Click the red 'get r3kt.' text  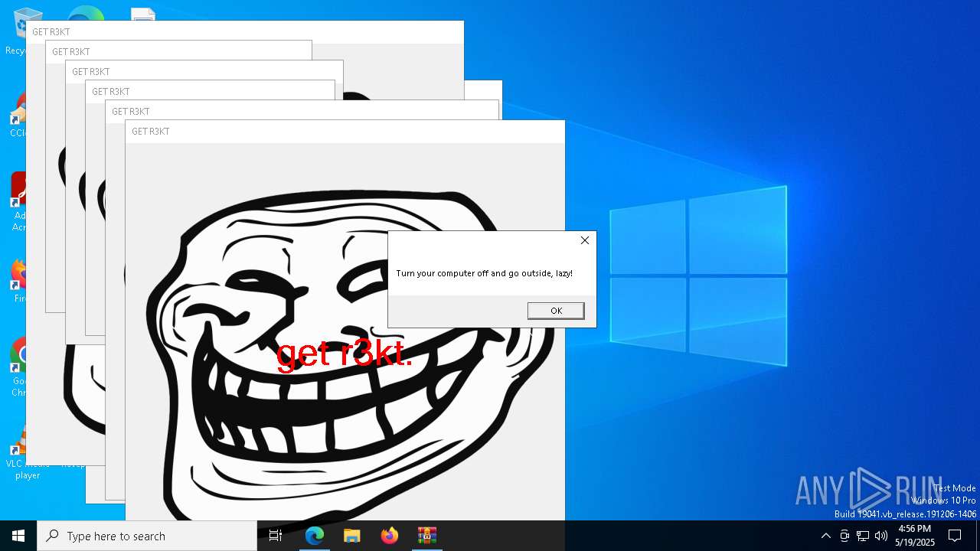point(344,354)
